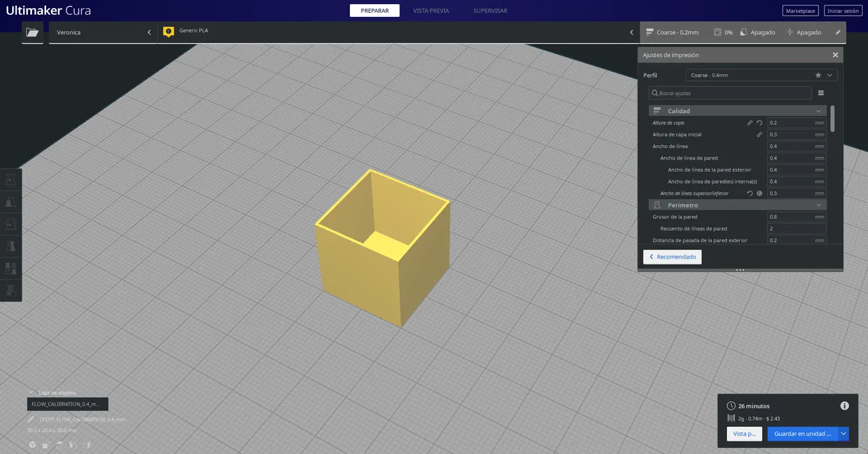Click function icon for Ancho de línea superior/inferior
This screenshot has width=868, height=454.
759,193
